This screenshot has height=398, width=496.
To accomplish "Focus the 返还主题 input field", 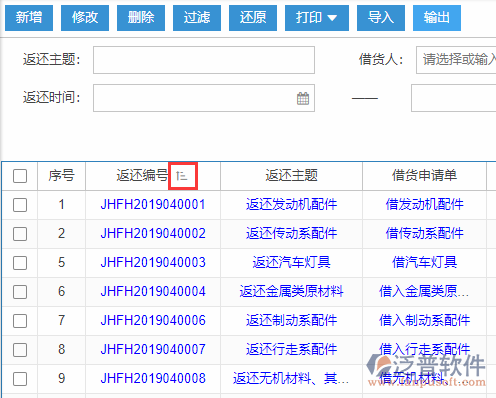I will pos(204,60).
